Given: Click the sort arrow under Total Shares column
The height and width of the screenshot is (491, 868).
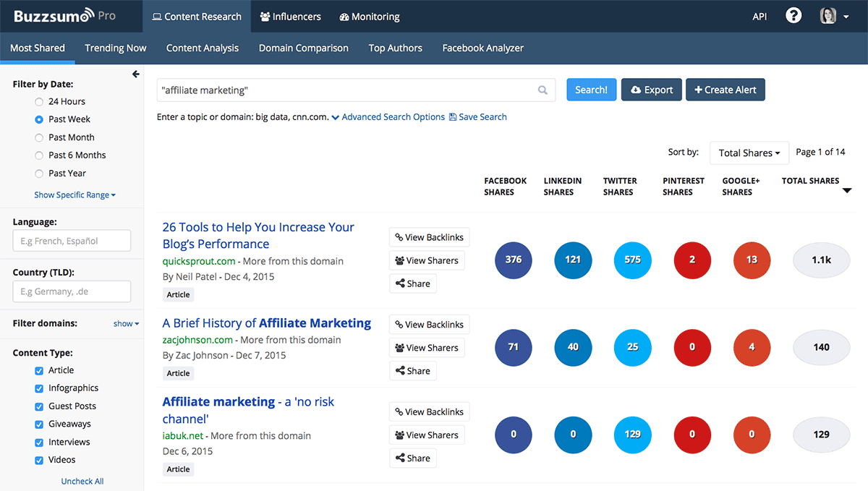Looking at the screenshot, I should pyautogui.click(x=848, y=191).
